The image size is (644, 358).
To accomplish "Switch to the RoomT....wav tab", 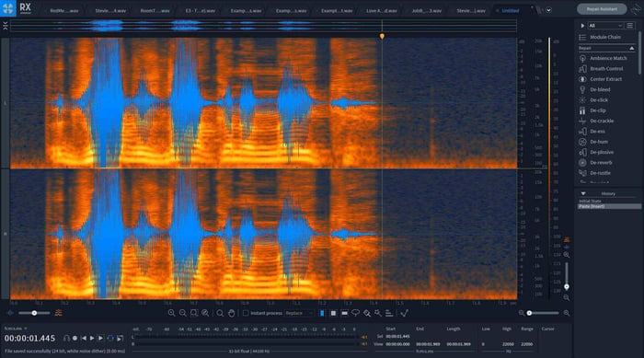I will pyautogui.click(x=155, y=11).
